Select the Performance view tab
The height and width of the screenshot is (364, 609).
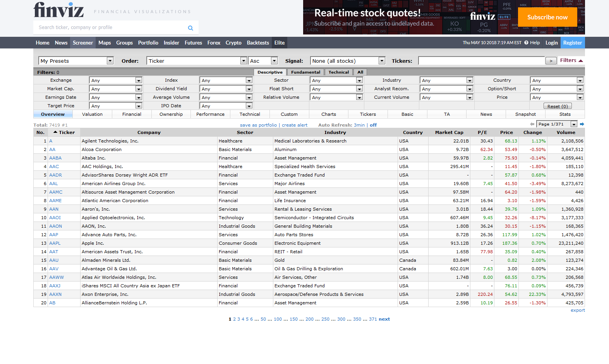click(x=210, y=114)
